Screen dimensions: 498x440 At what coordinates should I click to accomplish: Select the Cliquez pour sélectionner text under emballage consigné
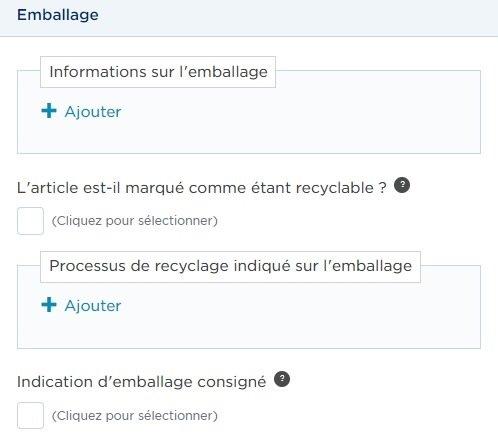coord(135,416)
